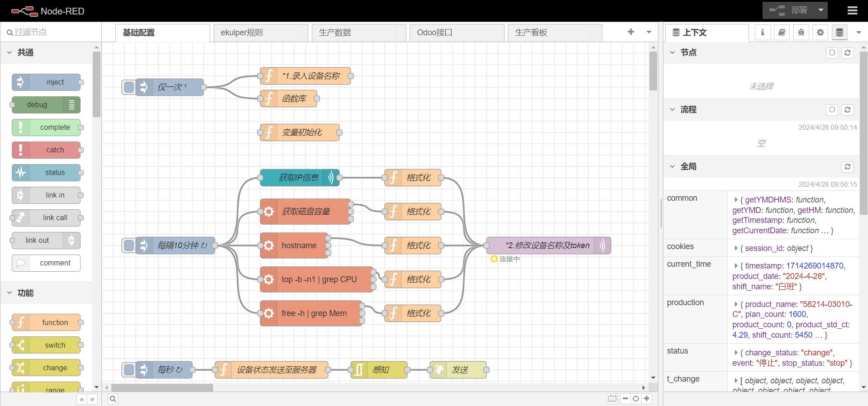
Task: Trigger the 每隔10分钟 inject node button
Action: 129,245
